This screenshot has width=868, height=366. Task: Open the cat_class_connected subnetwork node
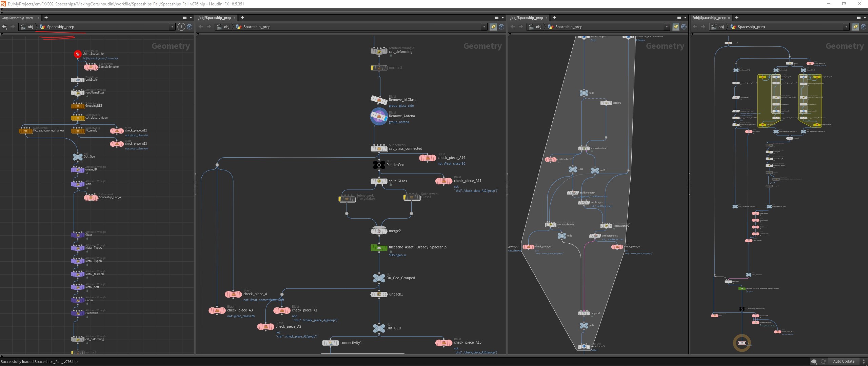coord(379,148)
